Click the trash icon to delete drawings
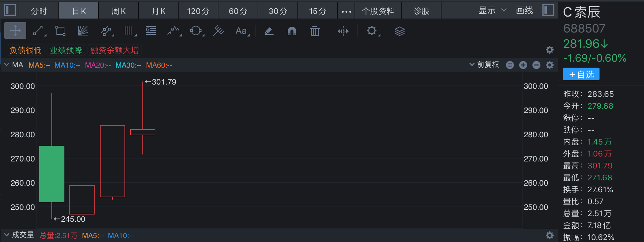The height and width of the screenshot is (242, 644). (314, 31)
